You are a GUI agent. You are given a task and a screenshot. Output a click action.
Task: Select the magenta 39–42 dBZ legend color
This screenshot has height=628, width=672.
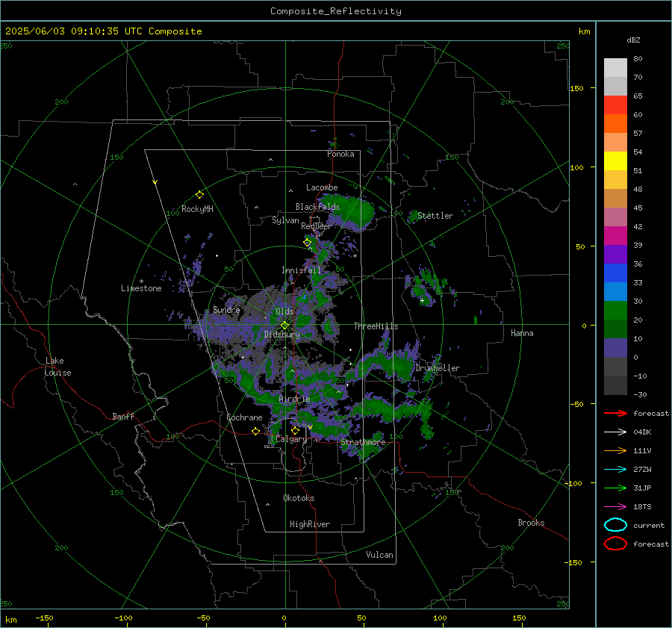(x=615, y=236)
